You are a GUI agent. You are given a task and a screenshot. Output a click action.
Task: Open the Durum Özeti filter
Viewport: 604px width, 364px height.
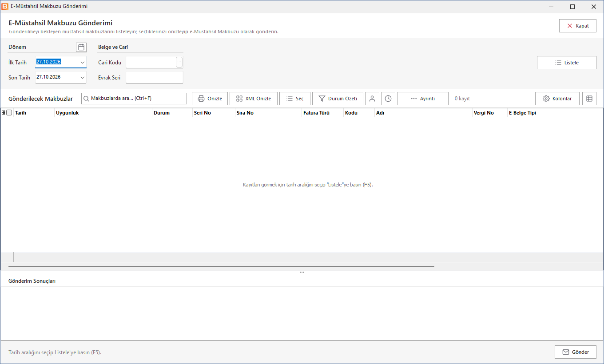click(338, 99)
